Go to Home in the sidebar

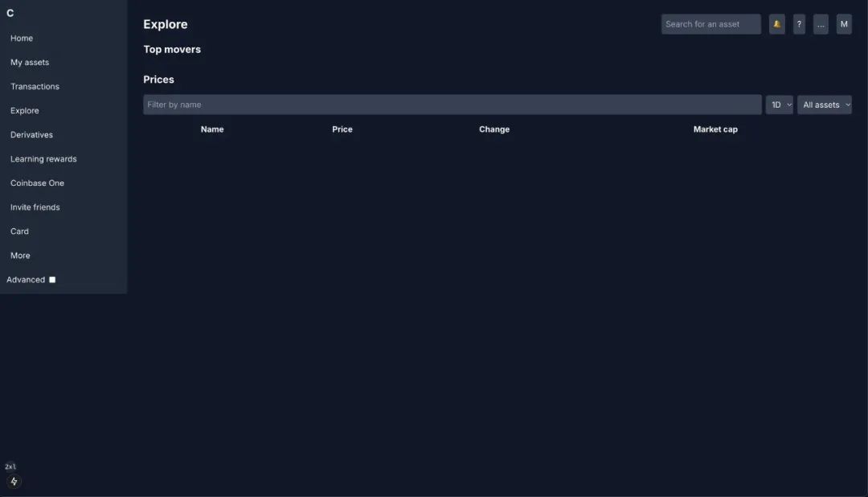tap(22, 38)
